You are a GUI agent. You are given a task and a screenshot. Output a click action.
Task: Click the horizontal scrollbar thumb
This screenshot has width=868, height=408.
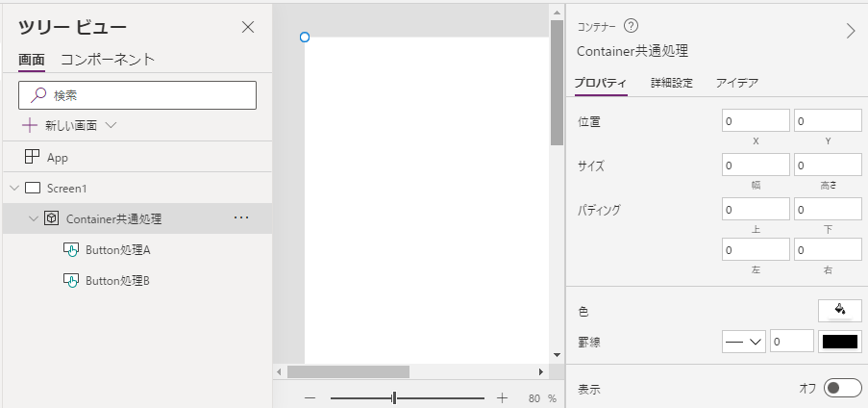(348, 371)
